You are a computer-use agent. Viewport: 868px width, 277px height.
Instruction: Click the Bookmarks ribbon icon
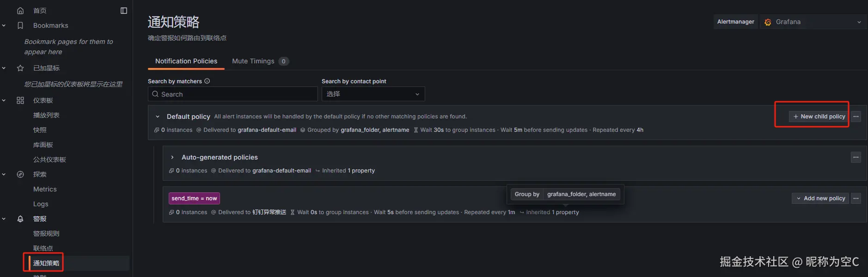[20, 25]
